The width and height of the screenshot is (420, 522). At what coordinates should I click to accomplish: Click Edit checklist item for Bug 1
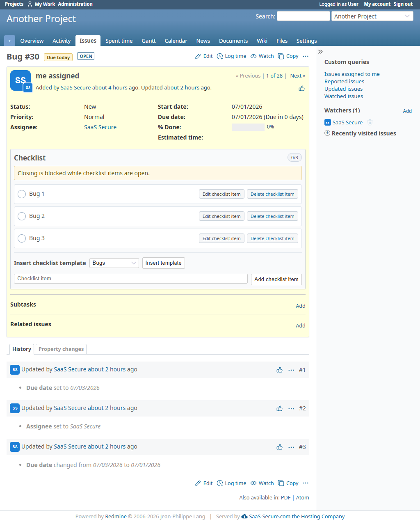coord(221,194)
